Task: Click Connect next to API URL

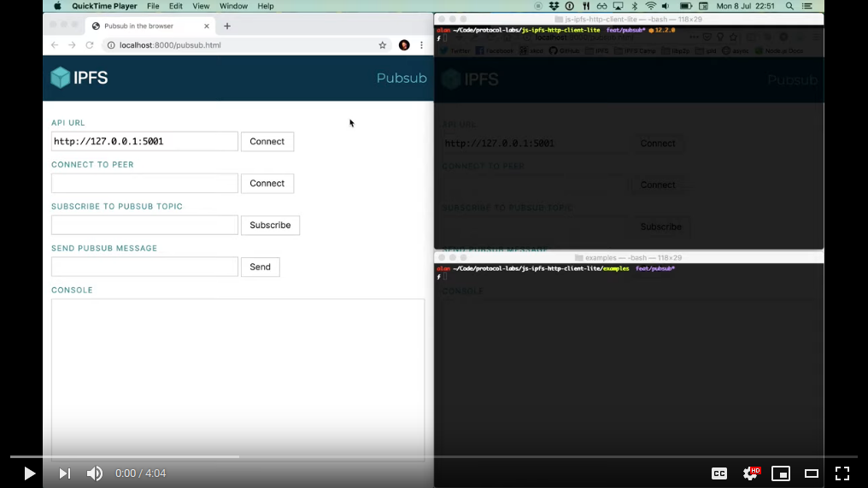Action: pyautogui.click(x=267, y=142)
